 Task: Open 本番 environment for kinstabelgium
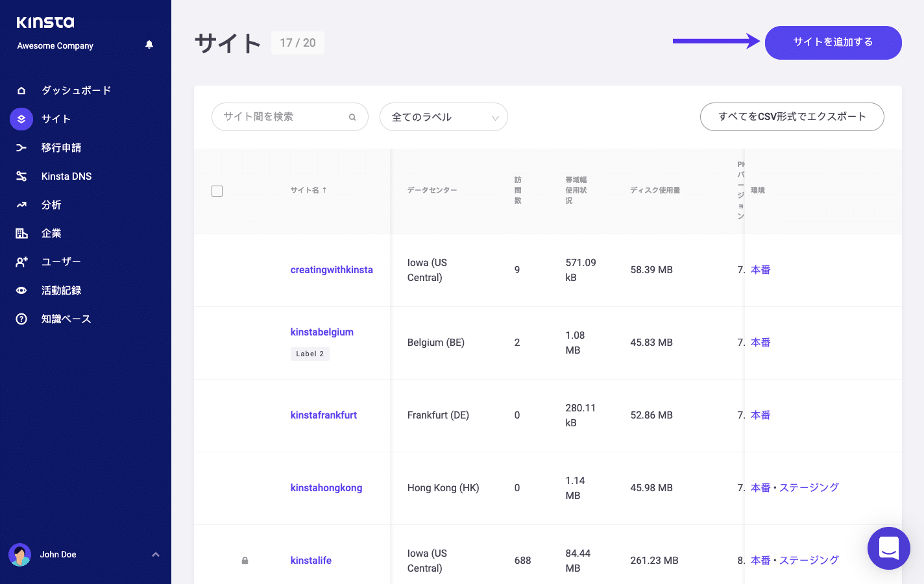(760, 343)
